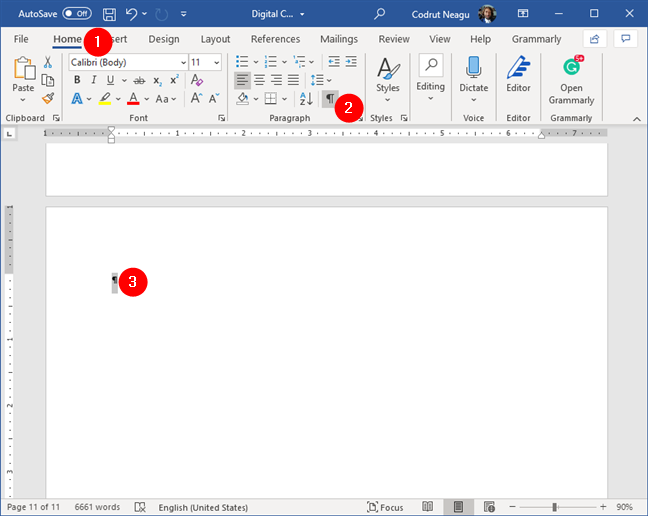Click the Sort A-Z icon
This screenshot has width=648, height=516.
pyautogui.click(x=307, y=99)
